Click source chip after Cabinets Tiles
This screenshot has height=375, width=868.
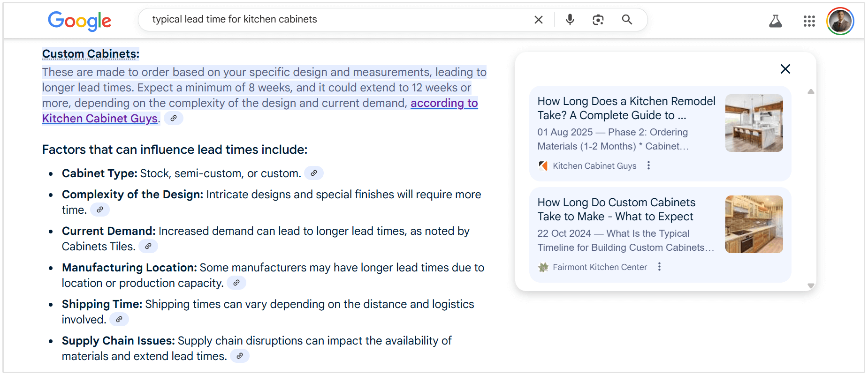point(148,246)
